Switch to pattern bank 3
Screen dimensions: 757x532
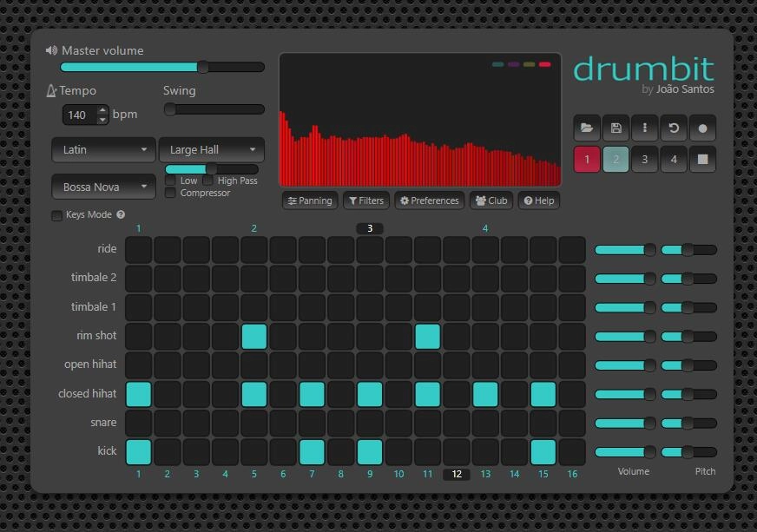click(644, 160)
